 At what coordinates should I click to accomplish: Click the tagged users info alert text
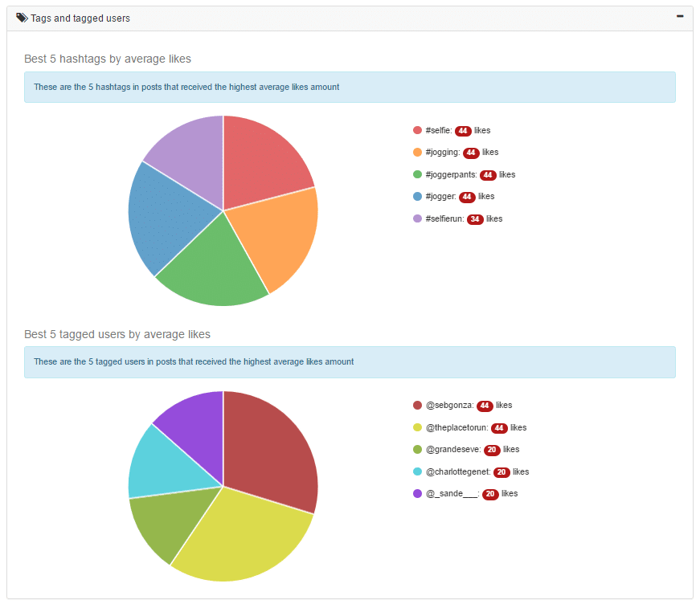pyautogui.click(x=194, y=361)
